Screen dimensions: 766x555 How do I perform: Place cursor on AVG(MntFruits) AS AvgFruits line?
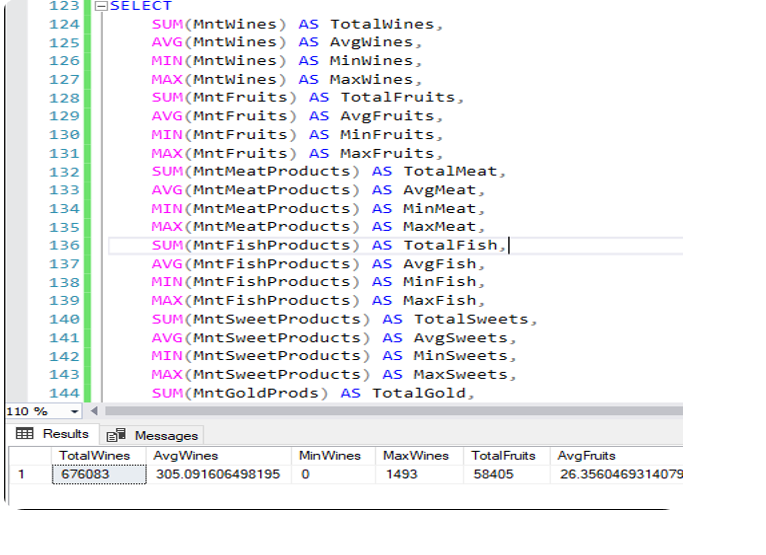[297, 116]
